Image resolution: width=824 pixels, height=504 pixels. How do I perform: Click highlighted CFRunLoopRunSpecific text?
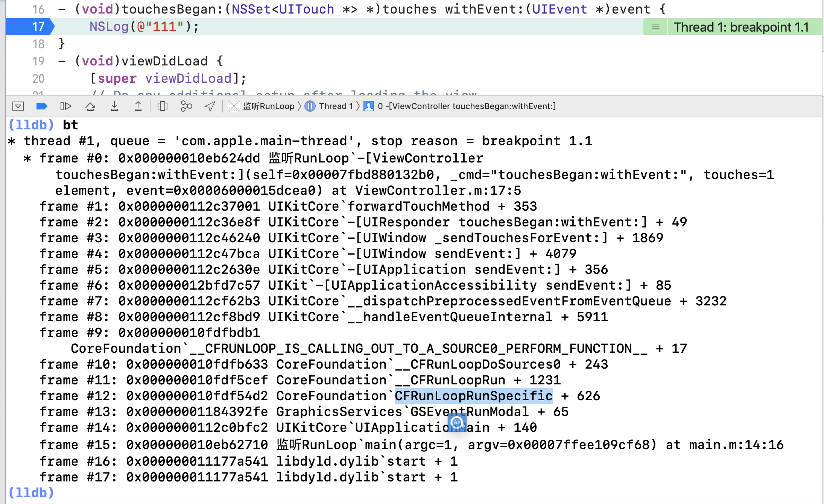pos(473,396)
